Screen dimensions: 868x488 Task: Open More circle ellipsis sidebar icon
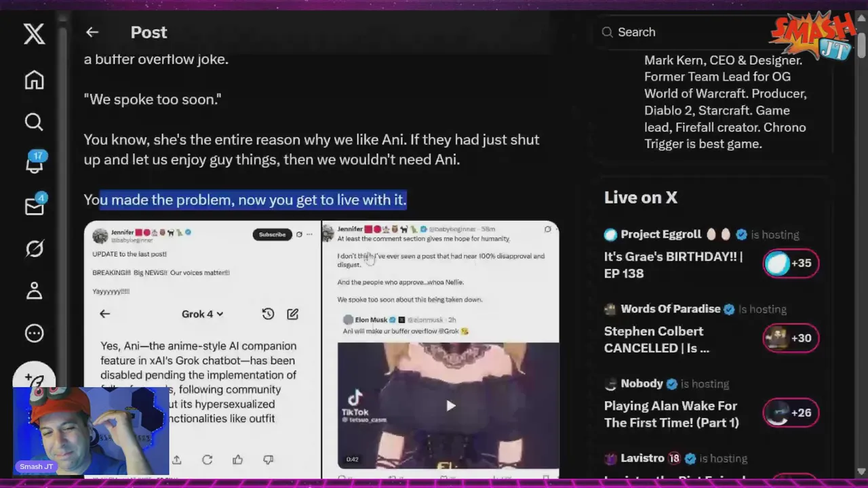(x=34, y=333)
